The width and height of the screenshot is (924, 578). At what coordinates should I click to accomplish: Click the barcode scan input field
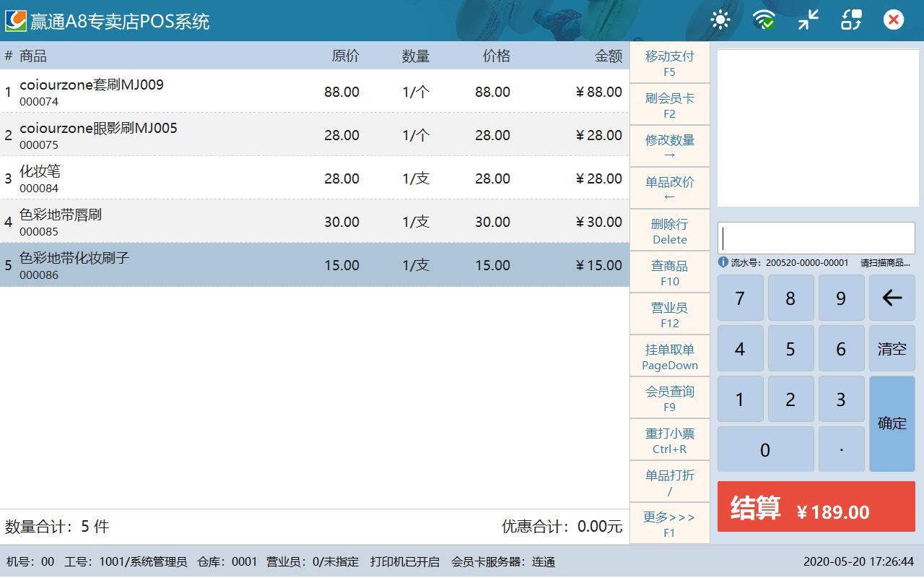pos(816,238)
